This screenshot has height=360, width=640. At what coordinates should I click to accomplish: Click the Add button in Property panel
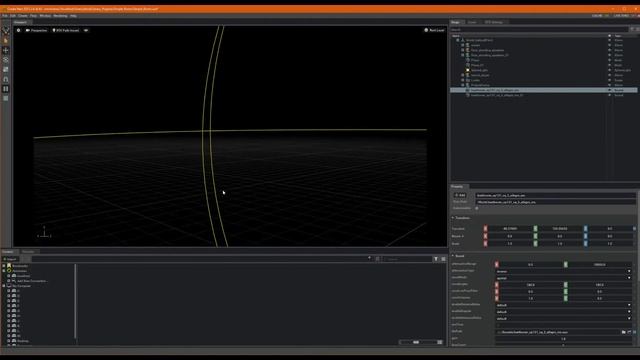pos(460,195)
